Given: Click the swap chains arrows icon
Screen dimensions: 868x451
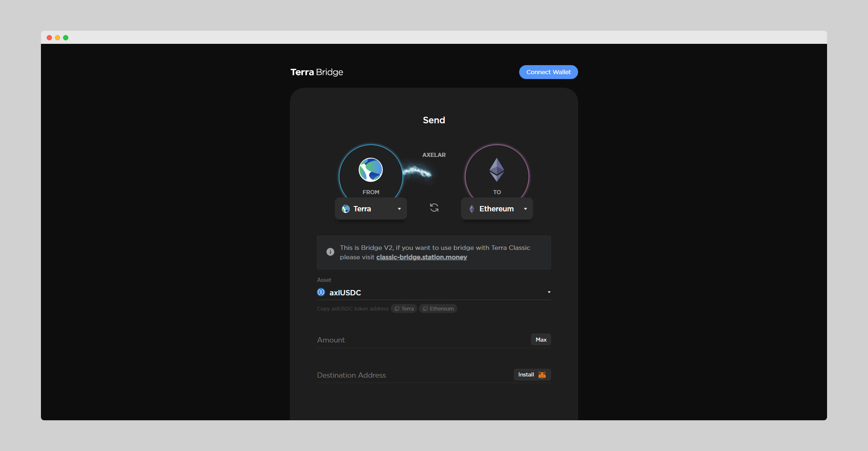Looking at the screenshot, I should [x=434, y=208].
